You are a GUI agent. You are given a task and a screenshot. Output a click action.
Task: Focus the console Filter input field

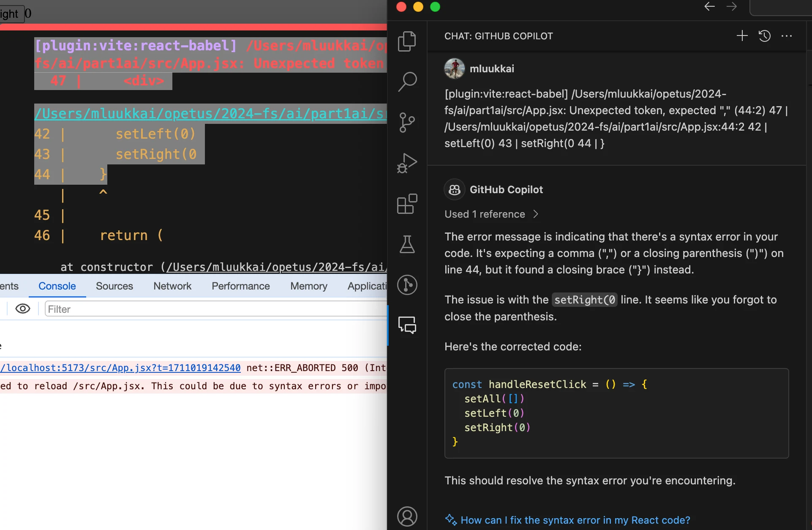coord(215,309)
